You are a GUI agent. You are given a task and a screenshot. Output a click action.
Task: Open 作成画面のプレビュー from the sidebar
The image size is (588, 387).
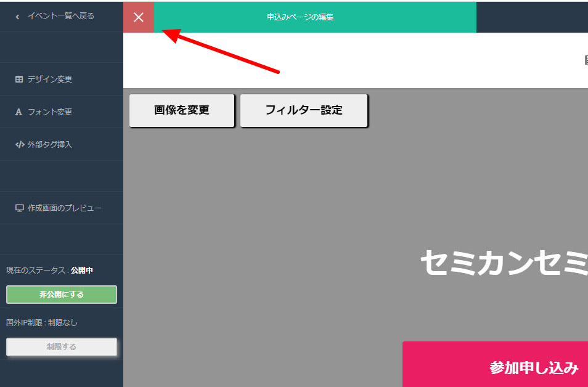64,208
